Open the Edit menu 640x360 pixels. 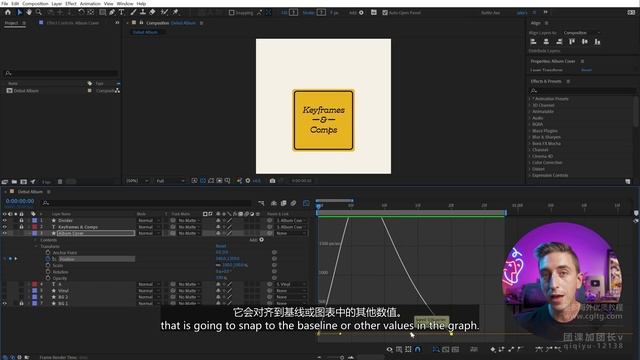coord(15,3)
